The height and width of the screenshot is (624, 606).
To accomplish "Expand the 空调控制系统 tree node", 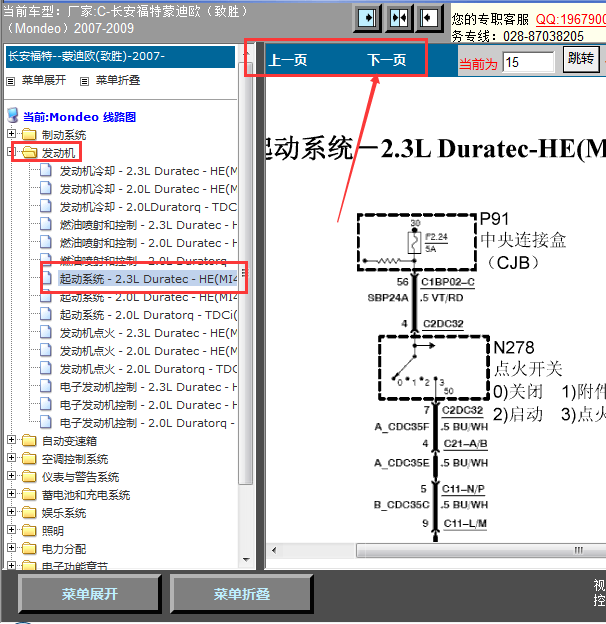I will (12, 458).
